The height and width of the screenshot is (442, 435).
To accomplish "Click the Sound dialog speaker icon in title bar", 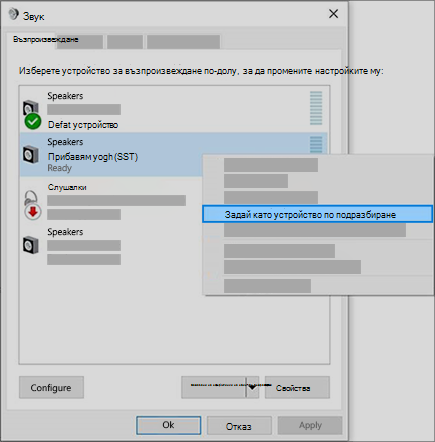I will tap(13, 14).
